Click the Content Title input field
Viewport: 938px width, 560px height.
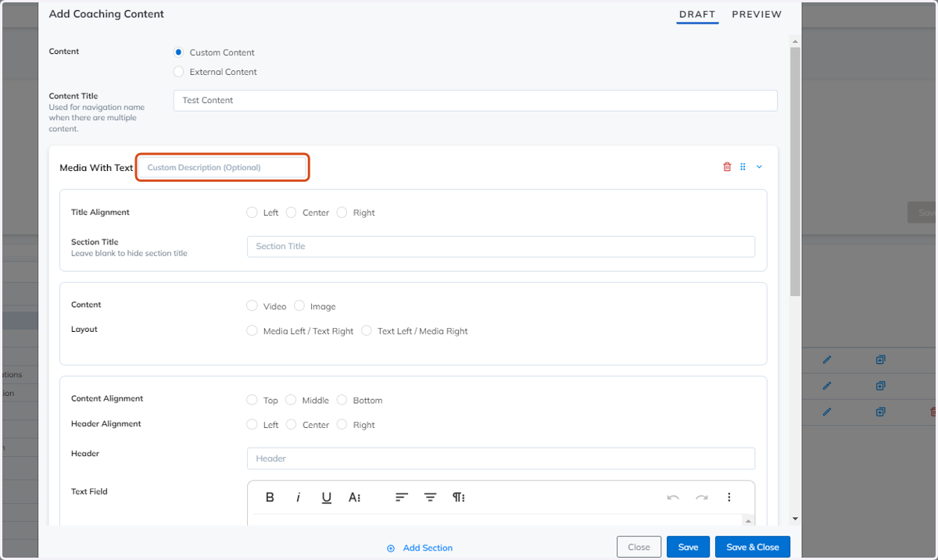pos(475,101)
